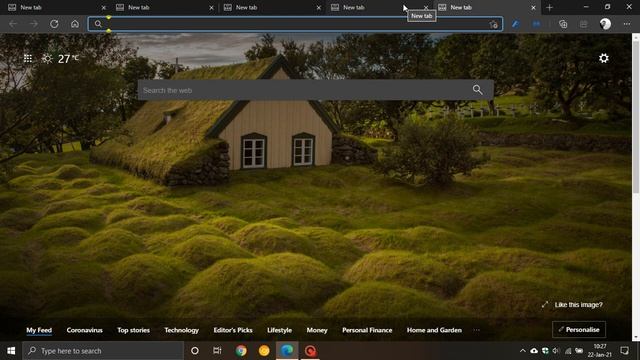Show more feed categories ellipsis
The image size is (640, 360).
pyautogui.click(x=476, y=330)
